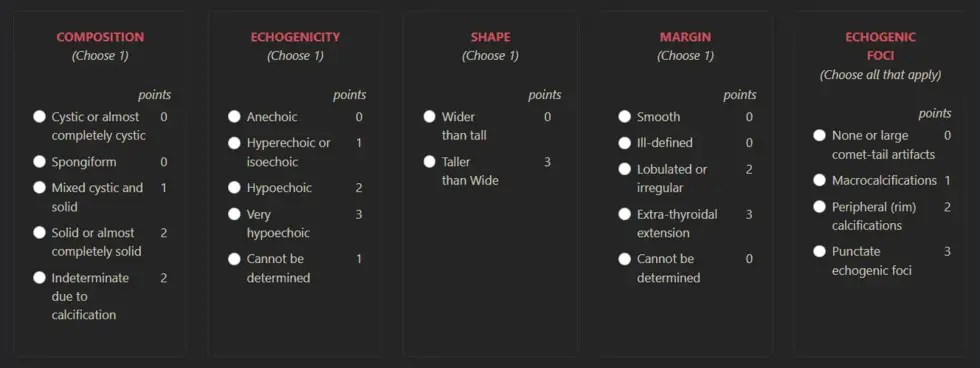Check None or large comet-tail artifacts
This screenshot has width=980, height=368.
click(x=819, y=136)
